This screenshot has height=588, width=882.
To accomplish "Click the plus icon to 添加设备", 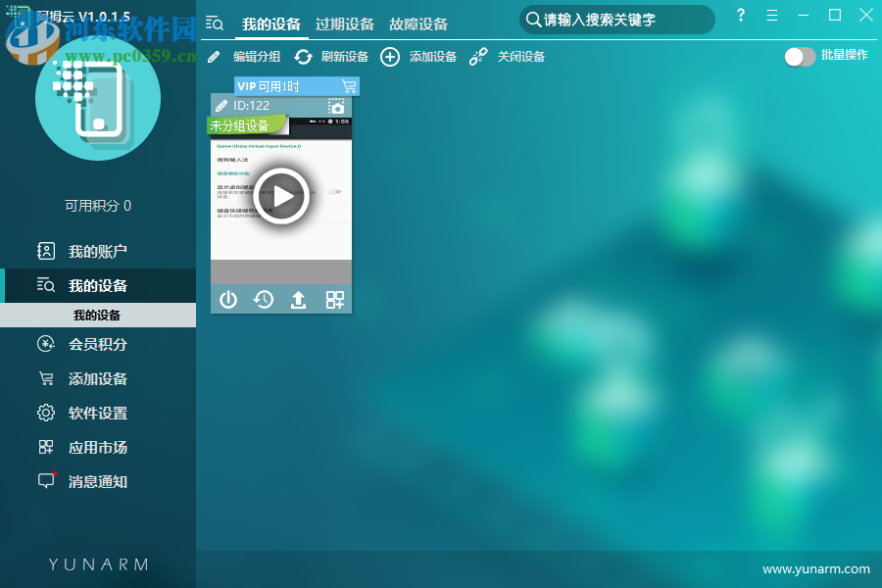I will tap(390, 56).
